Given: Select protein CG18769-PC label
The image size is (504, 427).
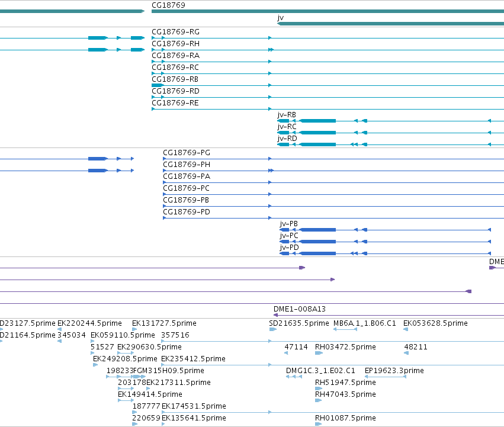Looking at the screenshot, I should pos(186,188).
